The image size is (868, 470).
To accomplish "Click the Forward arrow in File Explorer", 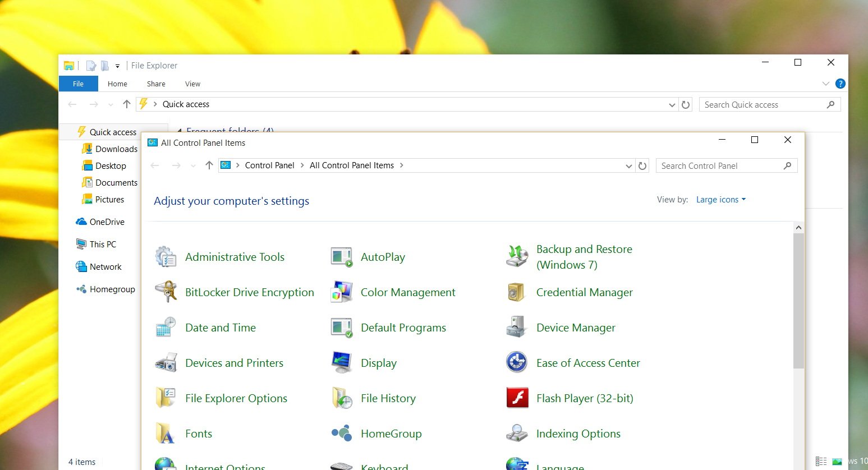I will tap(94, 104).
